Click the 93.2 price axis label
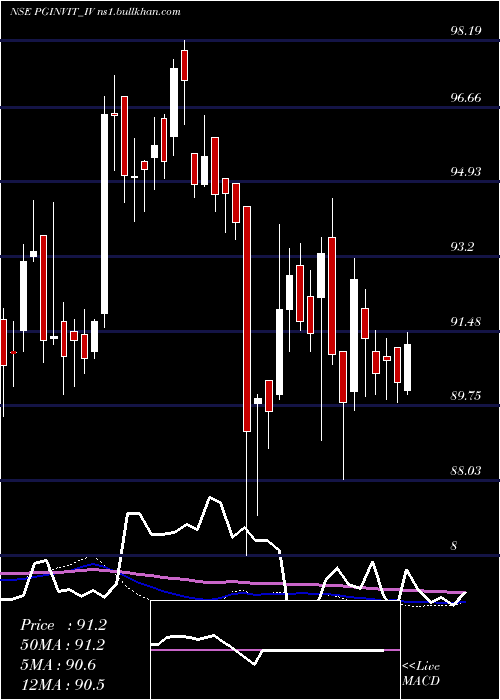This screenshot has height=700, width=500. [x=462, y=247]
